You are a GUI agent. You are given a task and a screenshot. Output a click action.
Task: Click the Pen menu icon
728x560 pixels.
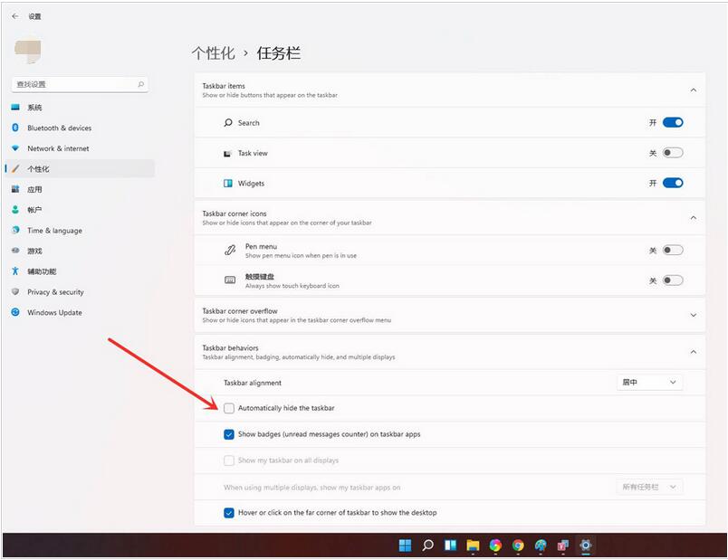tap(230, 251)
